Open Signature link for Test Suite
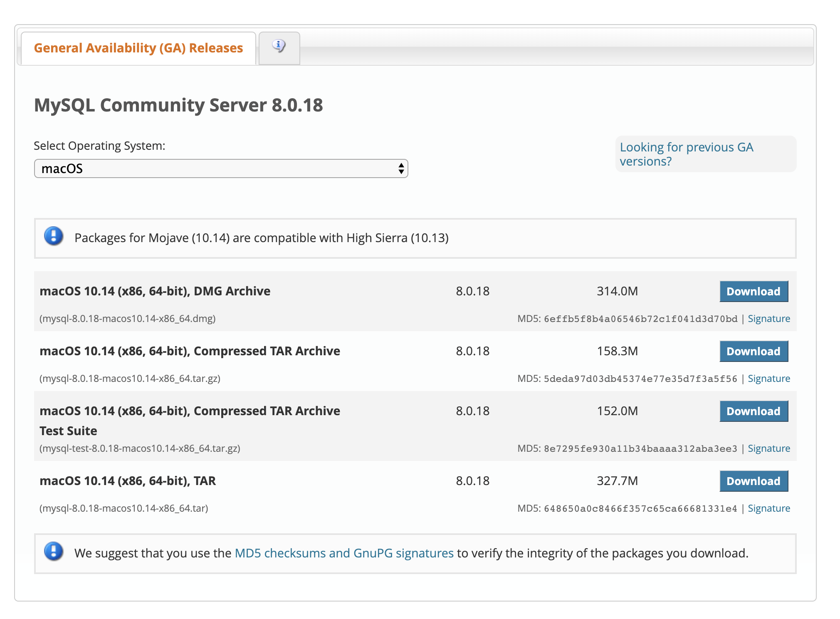The width and height of the screenshot is (840, 619). 768,448
